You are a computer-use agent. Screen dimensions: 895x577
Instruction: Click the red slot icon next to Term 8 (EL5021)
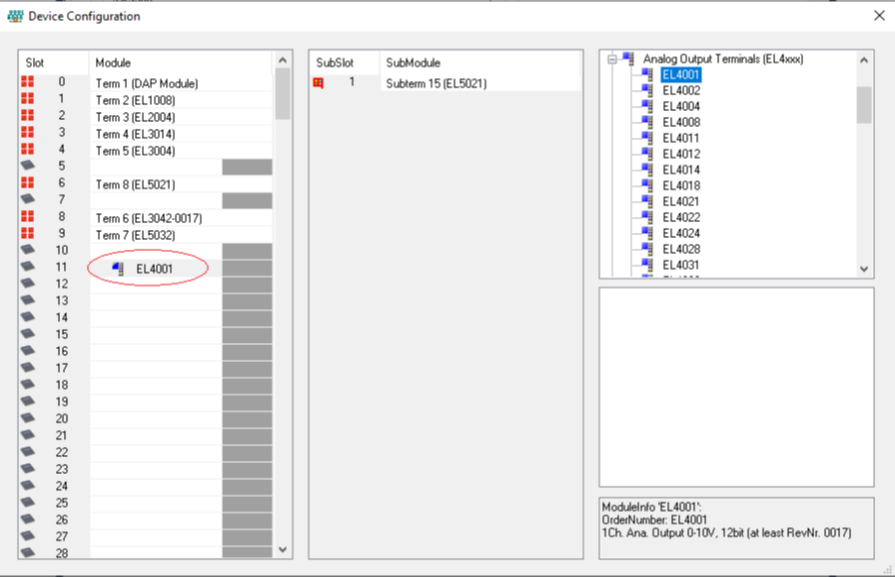click(28, 184)
